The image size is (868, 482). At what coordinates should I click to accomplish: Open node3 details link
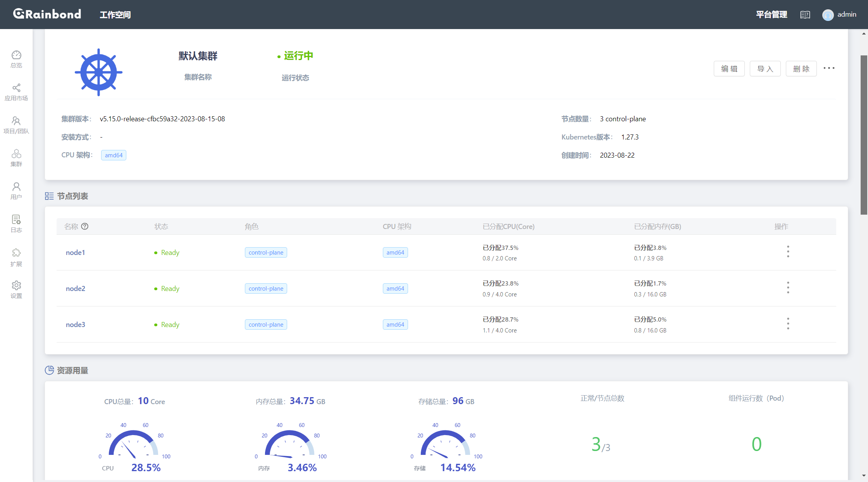coord(75,324)
